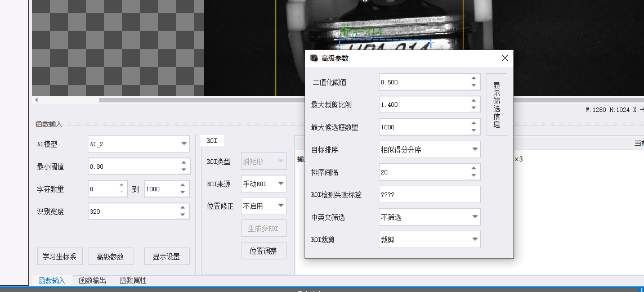Increase 最大候选框数量 using the up arrow
This screenshot has height=292, width=644.
coord(473,123)
